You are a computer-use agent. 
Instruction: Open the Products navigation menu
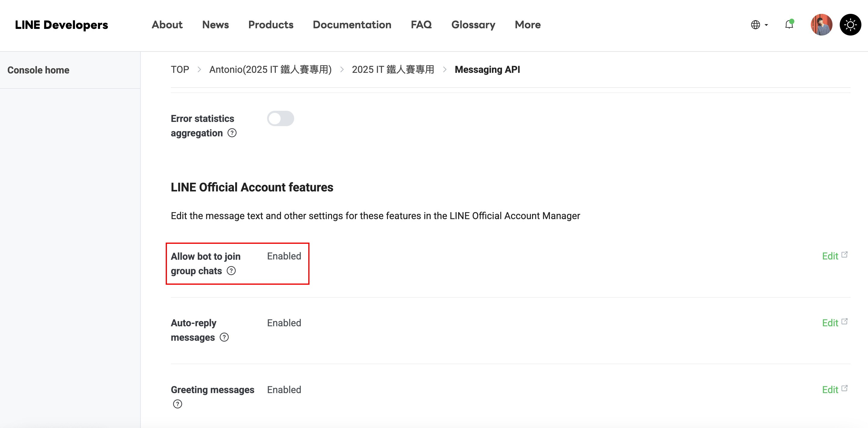[271, 25]
